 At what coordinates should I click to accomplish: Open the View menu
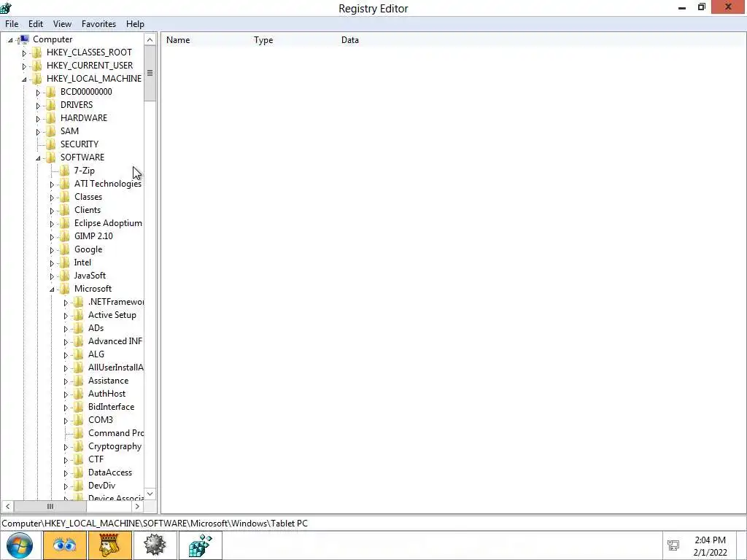click(x=62, y=24)
